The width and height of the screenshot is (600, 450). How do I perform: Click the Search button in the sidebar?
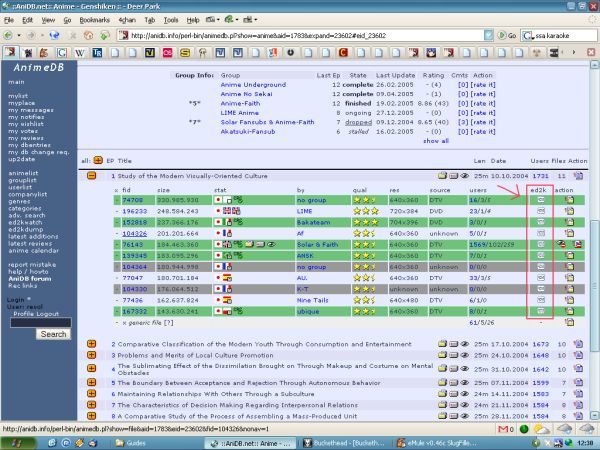(54, 334)
